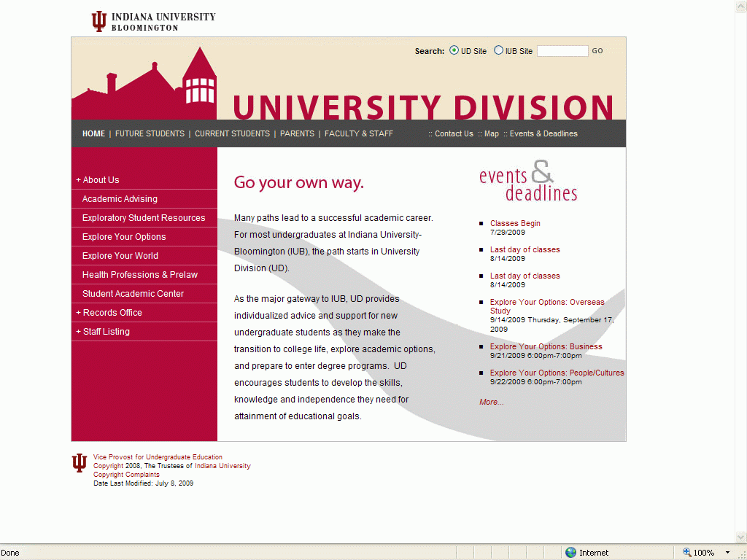This screenshot has height=560, width=747.
Task: Open the first Last day of classes link
Action: (x=525, y=249)
